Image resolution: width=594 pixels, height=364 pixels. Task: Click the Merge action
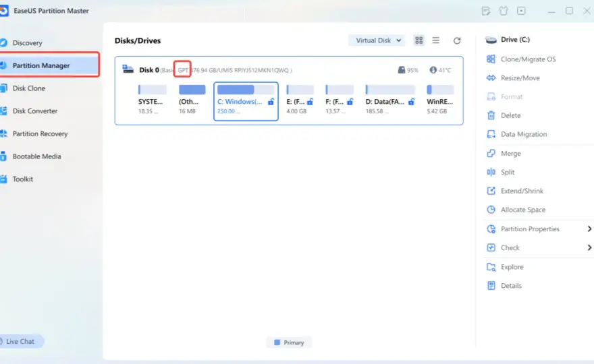coord(511,154)
